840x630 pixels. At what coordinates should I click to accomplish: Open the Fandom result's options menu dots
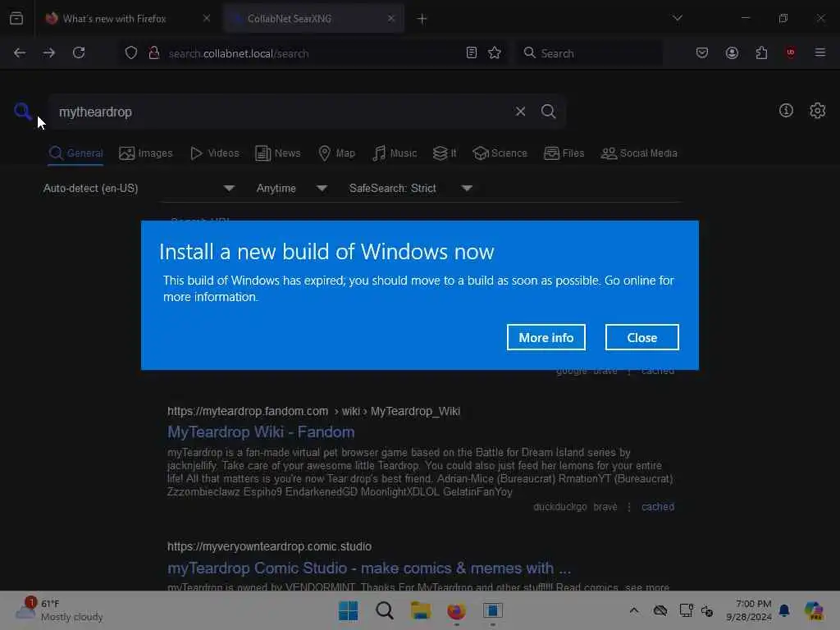point(629,507)
